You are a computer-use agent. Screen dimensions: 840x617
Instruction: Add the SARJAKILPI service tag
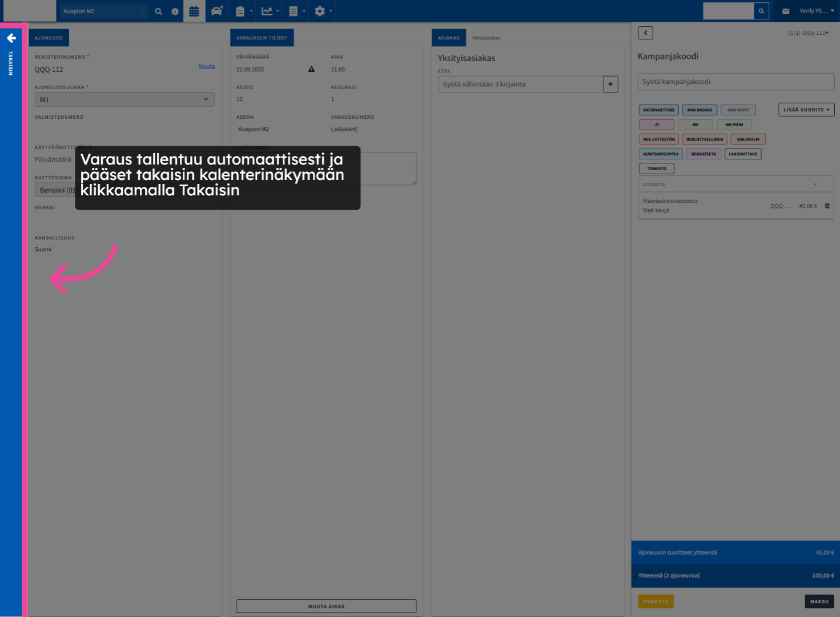click(x=748, y=139)
